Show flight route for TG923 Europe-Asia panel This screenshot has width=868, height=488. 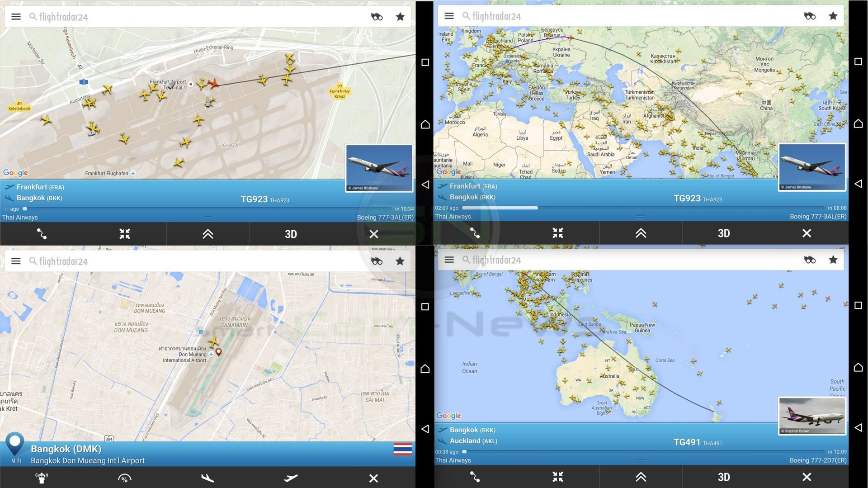pos(475,233)
